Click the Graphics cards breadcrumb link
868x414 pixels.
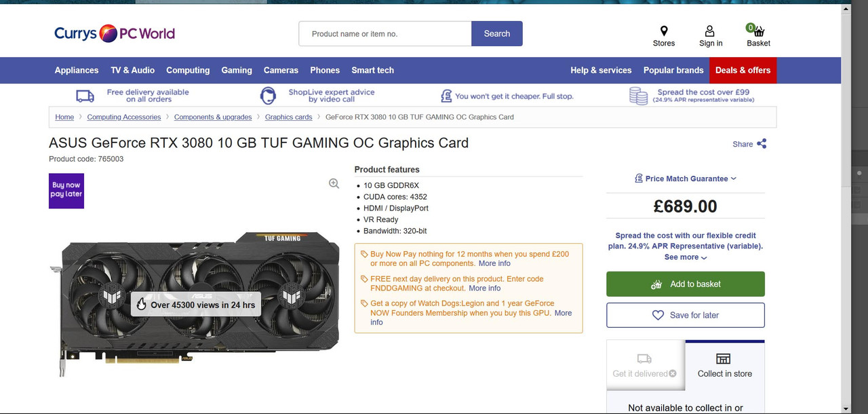pos(289,117)
